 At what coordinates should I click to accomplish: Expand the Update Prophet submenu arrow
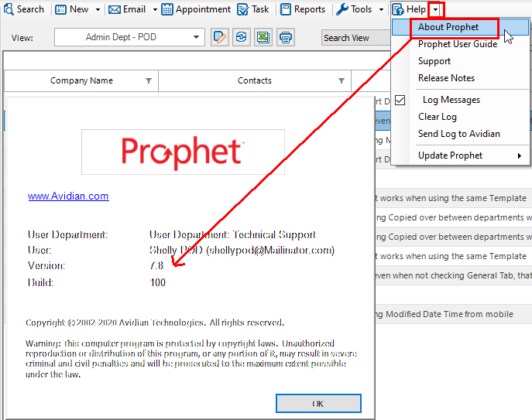[519, 155]
